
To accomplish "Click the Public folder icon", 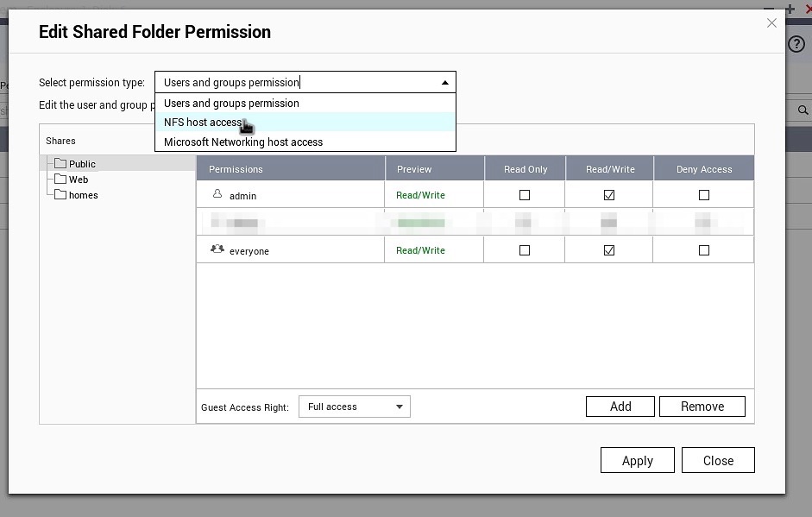I will tap(60, 164).
